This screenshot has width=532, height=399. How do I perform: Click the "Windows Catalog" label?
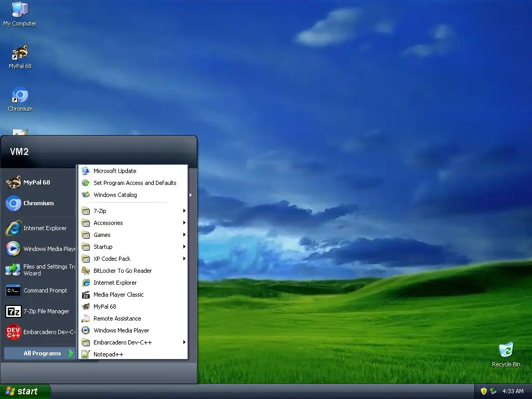point(115,195)
